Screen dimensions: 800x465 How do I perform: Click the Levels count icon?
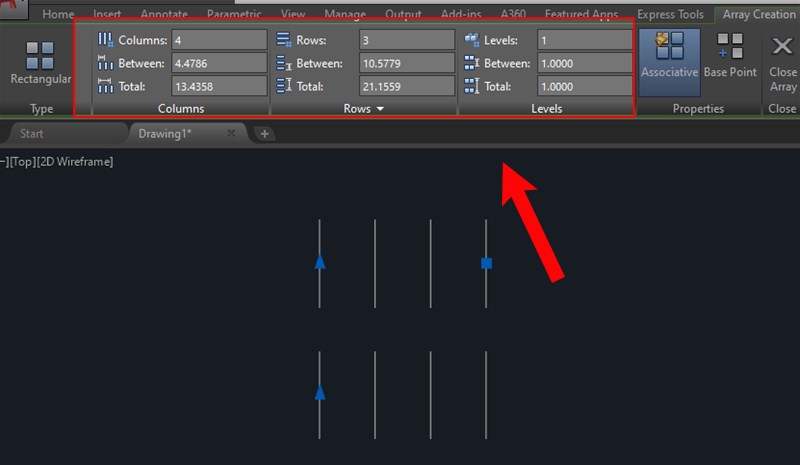(x=471, y=40)
